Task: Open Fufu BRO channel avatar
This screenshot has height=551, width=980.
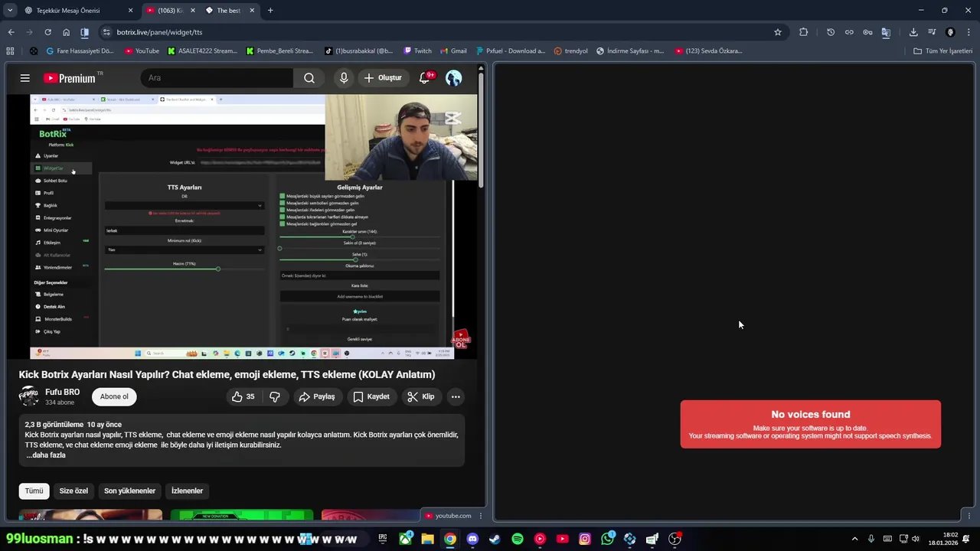Action: tap(28, 396)
